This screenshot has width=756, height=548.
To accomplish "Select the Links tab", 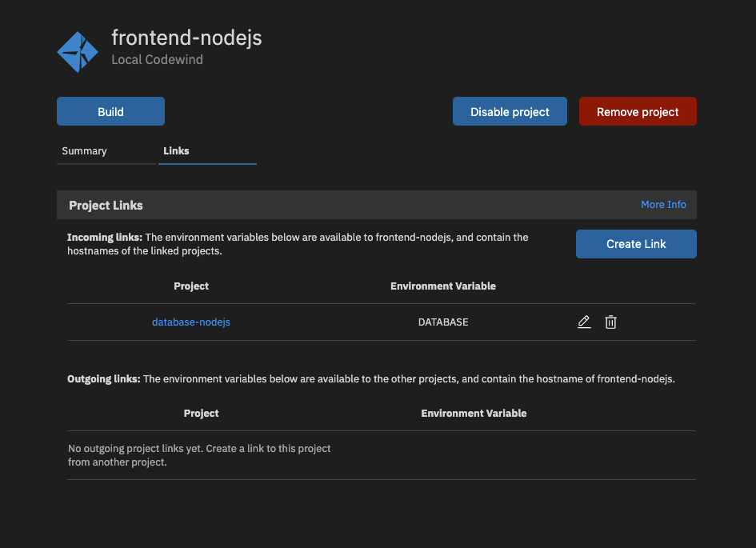I will [177, 150].
